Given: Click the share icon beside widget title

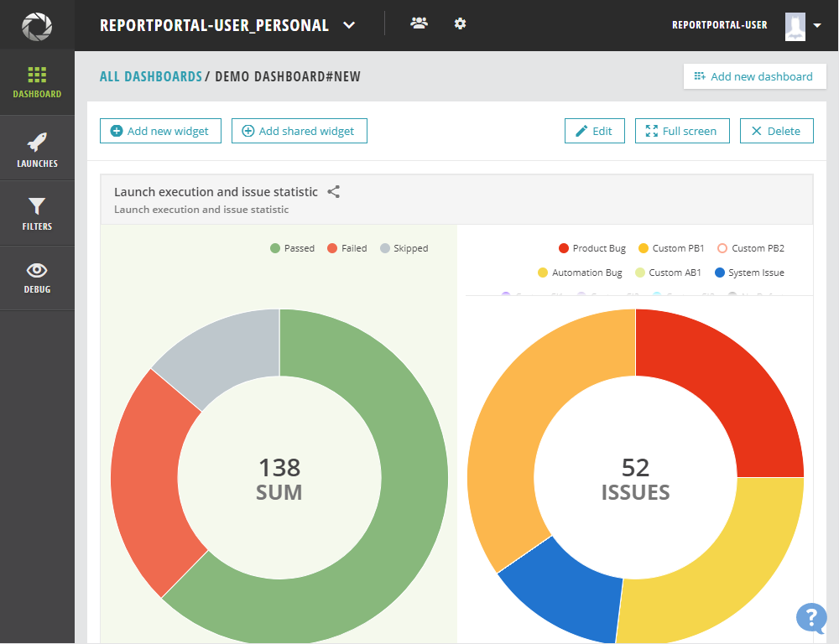Looking at the screenshot, I should (x=334, y=192).
